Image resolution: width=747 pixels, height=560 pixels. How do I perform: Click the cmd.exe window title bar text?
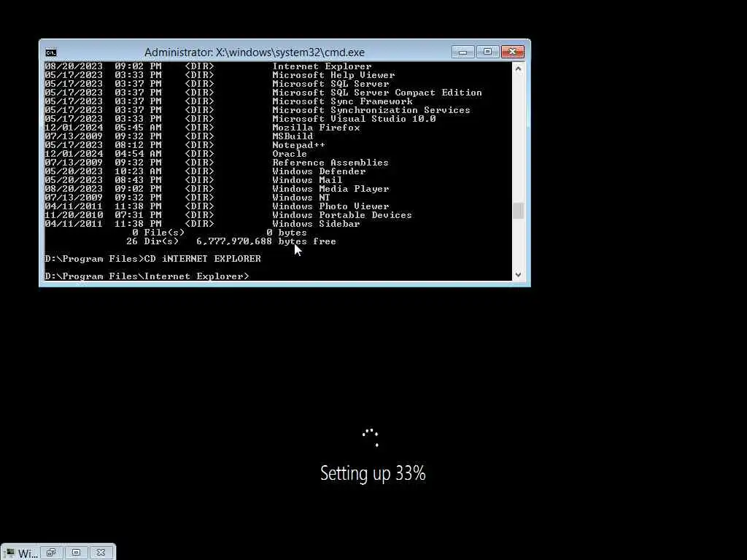(x=255, y=52)
